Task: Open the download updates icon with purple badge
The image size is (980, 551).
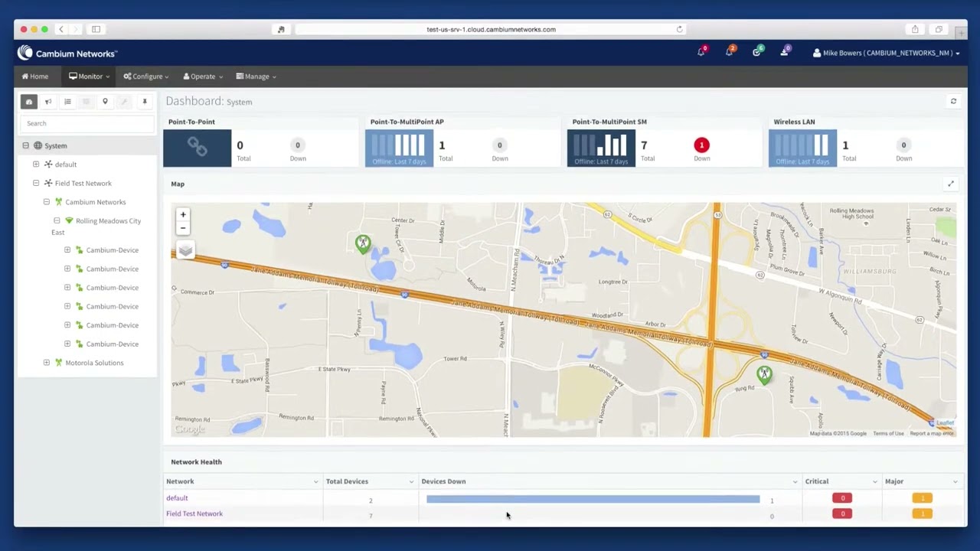Action: click(x=785, y=52)
